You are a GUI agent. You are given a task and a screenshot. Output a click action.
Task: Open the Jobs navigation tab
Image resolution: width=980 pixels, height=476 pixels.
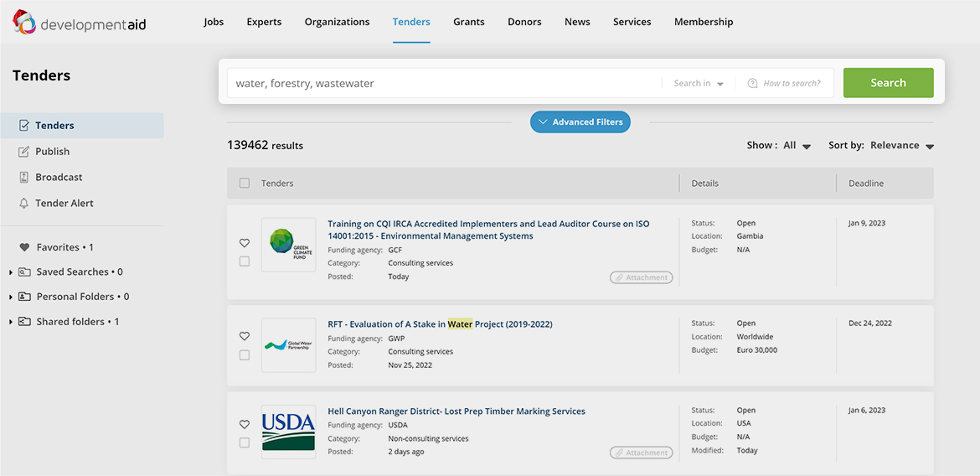tap(214, 22)
